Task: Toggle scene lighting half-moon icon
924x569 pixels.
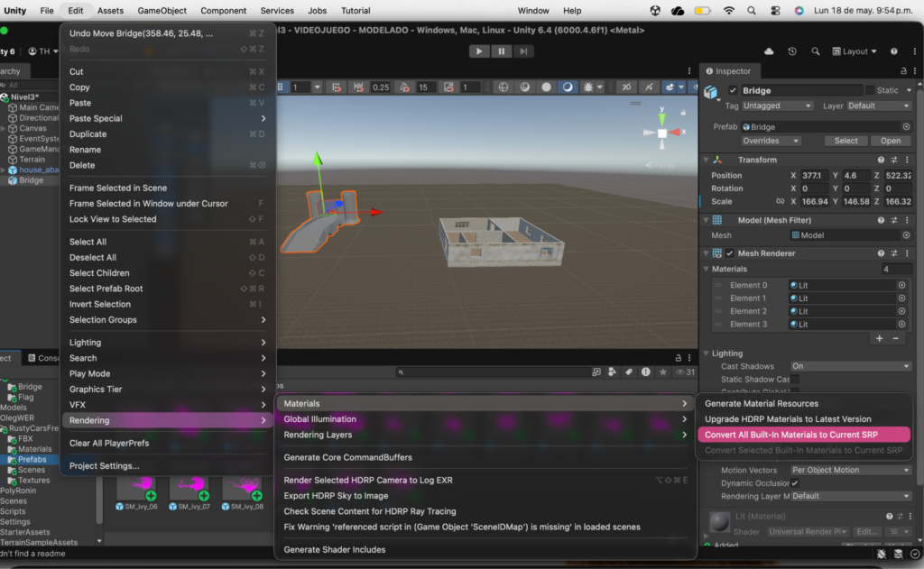Action: pyautogui.click(x=568, y=87)
